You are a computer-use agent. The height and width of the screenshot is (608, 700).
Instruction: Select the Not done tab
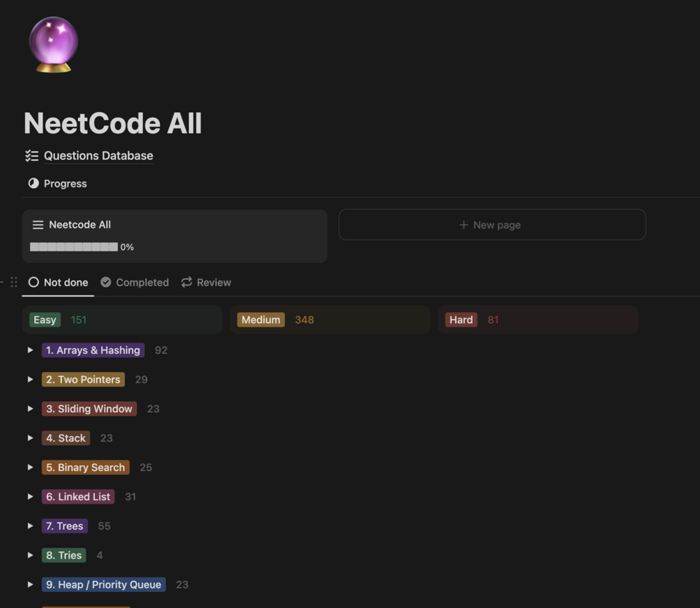click(65, 282)
